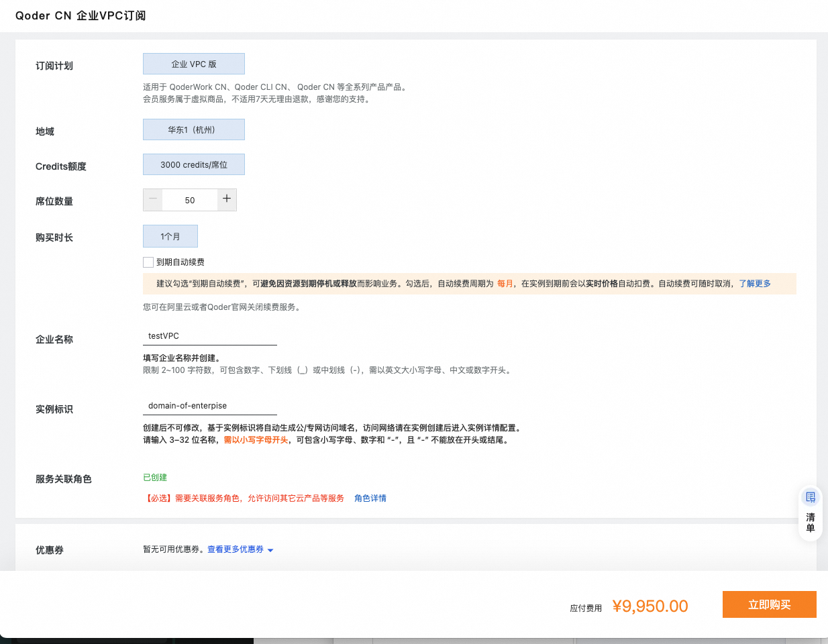The width and height of the screenshot is (828, 644).
Task: Select region 华东1（杭州）
Action: tap(194, 129)
